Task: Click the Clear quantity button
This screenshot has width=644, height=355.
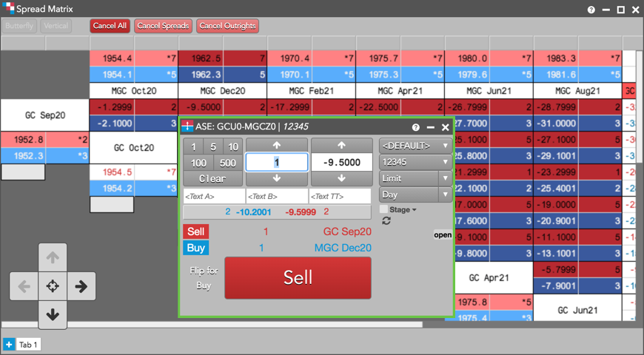Action: (x=212, y=178)
